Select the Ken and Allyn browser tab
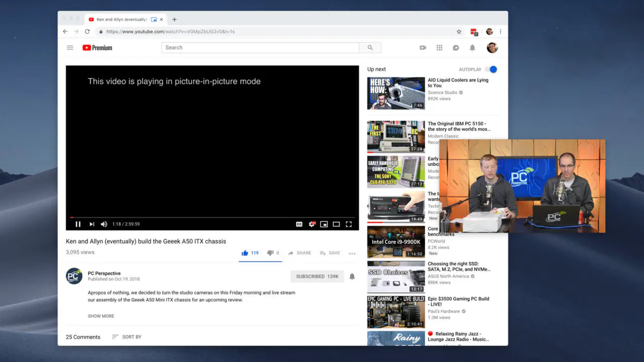 [126, 20]
